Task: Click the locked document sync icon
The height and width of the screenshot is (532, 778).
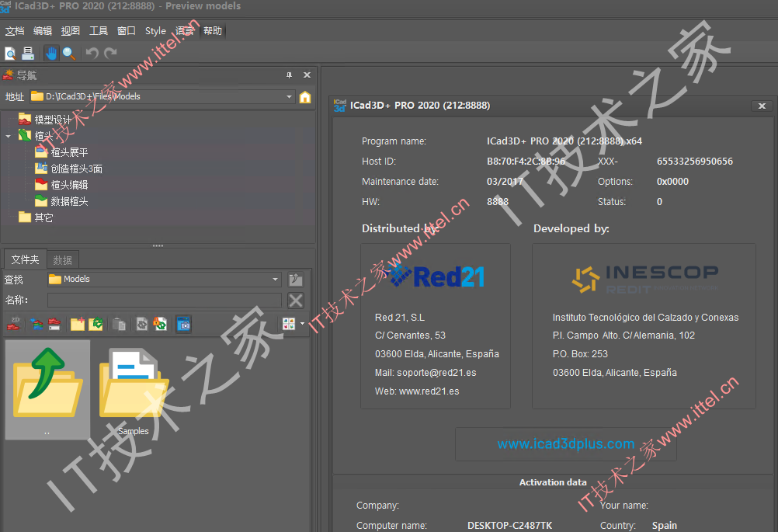Action: (160, 324)
